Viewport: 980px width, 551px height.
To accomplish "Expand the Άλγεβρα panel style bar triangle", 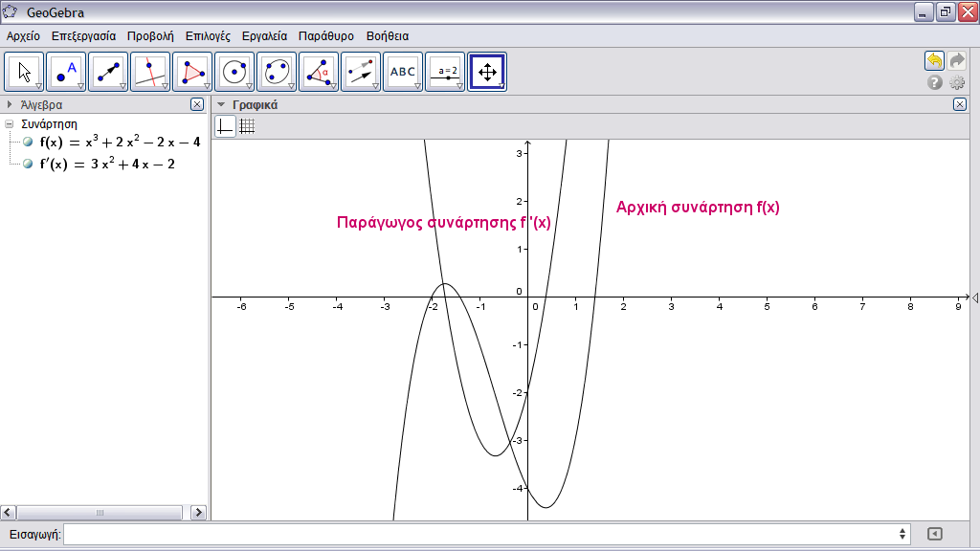I will [x=10, y=104].
